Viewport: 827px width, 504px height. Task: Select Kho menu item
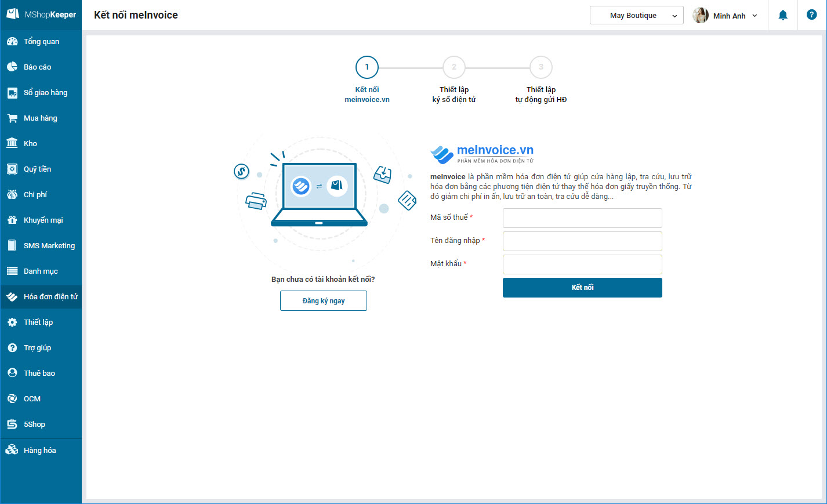(x=41, y=144)
